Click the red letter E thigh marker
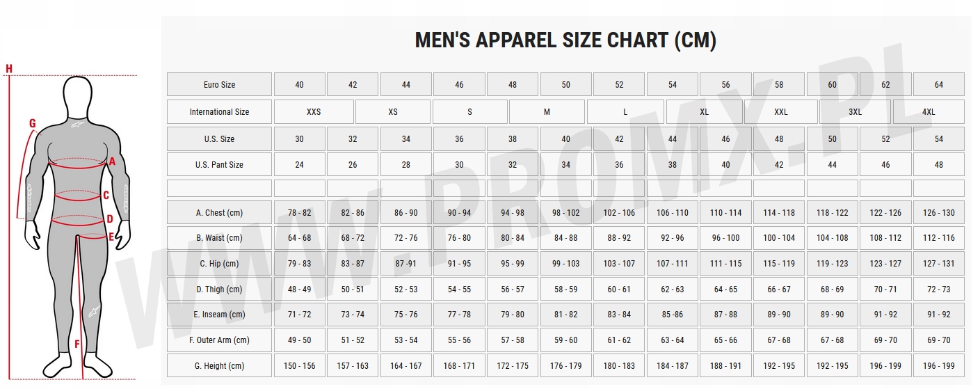 pyautogui.click(x=111, y=237)
